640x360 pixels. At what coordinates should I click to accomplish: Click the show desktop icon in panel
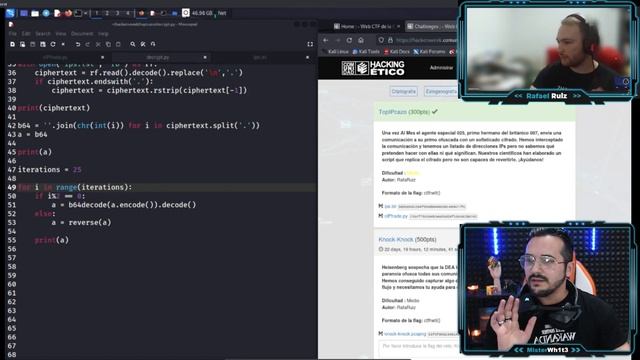click(24, 13)
